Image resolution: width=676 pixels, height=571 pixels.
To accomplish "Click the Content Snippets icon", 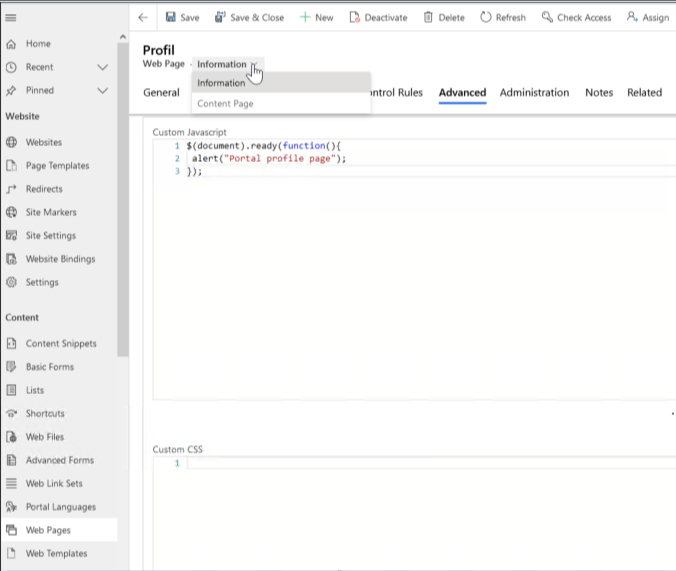I will point(11,343).
